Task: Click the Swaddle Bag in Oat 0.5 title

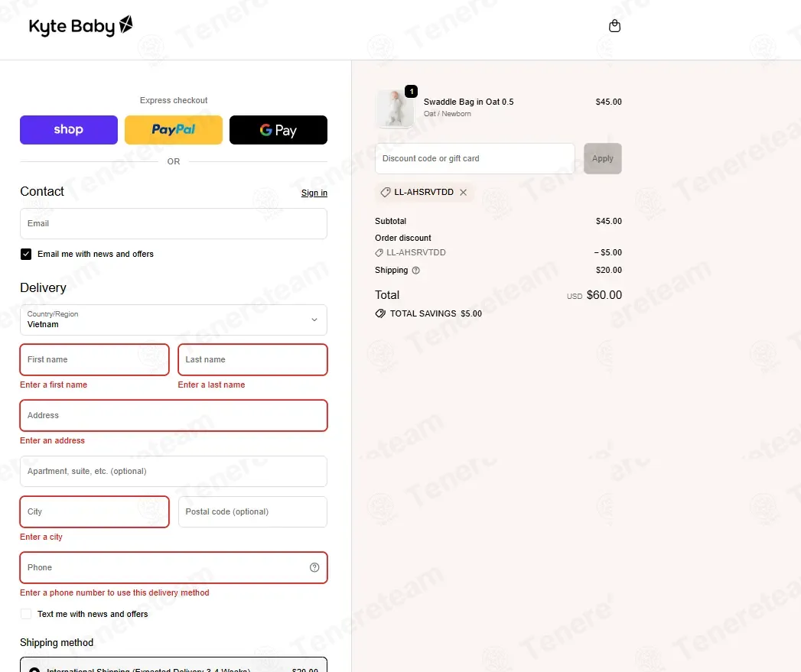Action: (468, 102)
